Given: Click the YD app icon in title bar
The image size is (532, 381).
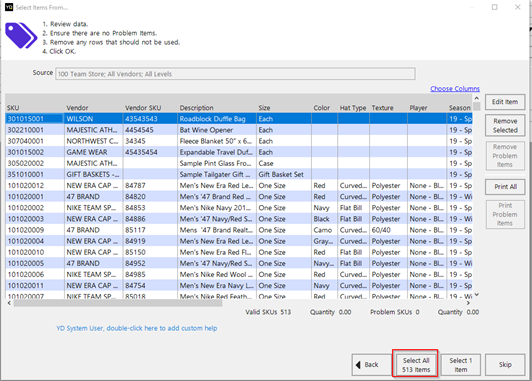Looking at the screenshot, I should pos(9,7).
